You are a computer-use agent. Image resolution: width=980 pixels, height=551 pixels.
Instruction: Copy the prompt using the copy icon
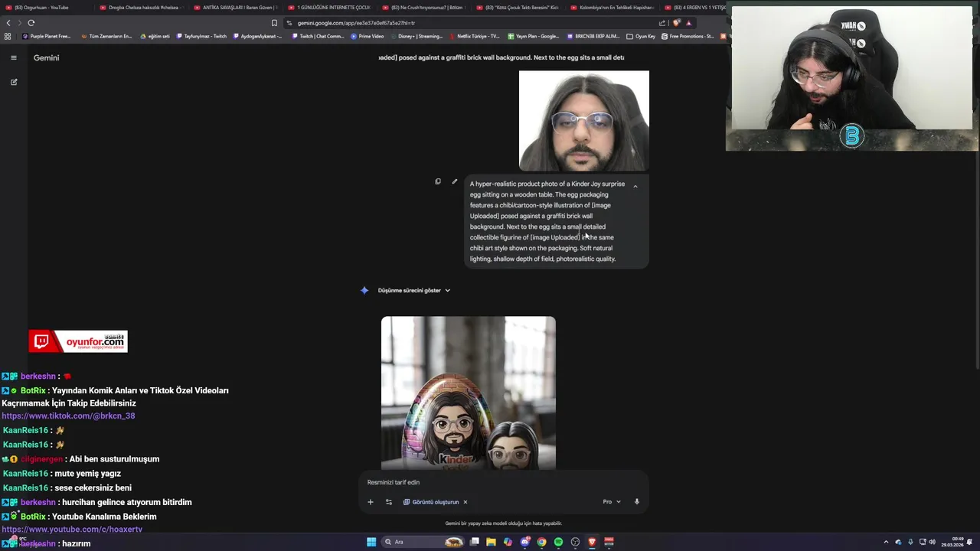(438, 181)
